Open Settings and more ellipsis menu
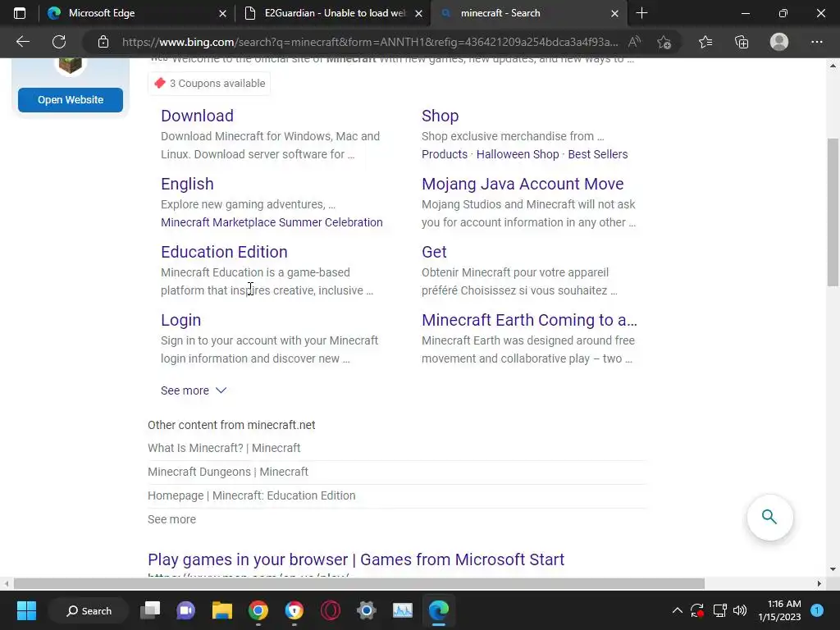Image resolution: width=840 pixels, height=630 pixels. 816,42
